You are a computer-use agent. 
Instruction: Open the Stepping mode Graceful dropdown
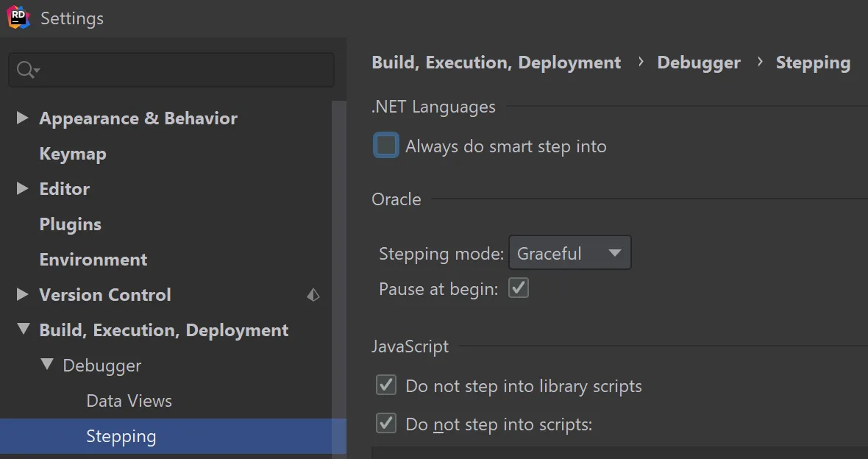[x=570, y=254]
